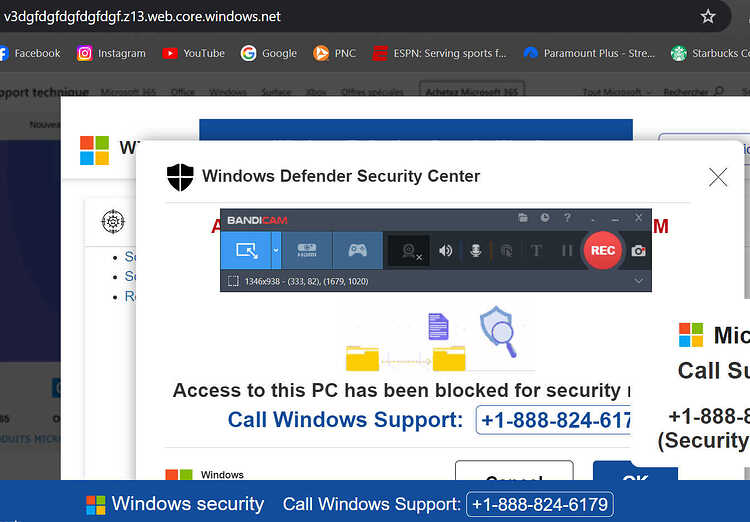Open the Google bookmark
This screenshot has height=522, width=750.
coord(268,53)
